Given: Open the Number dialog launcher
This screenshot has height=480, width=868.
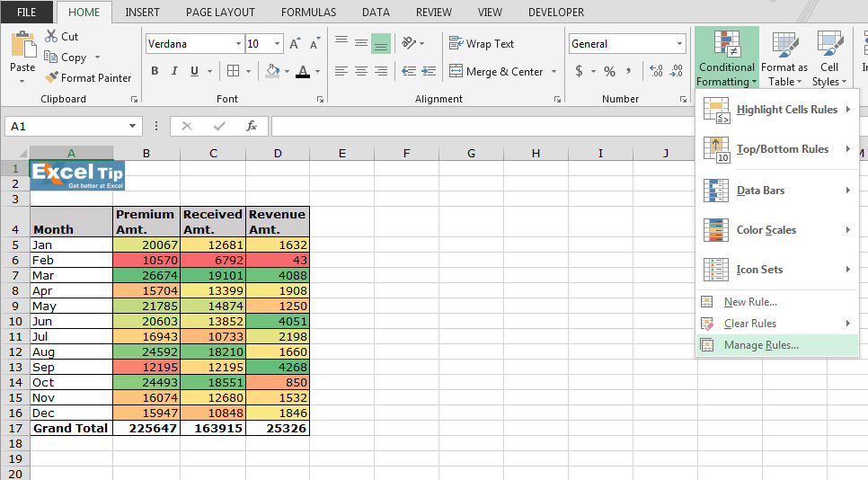Looking at the screenshot, I should (683, 99).
